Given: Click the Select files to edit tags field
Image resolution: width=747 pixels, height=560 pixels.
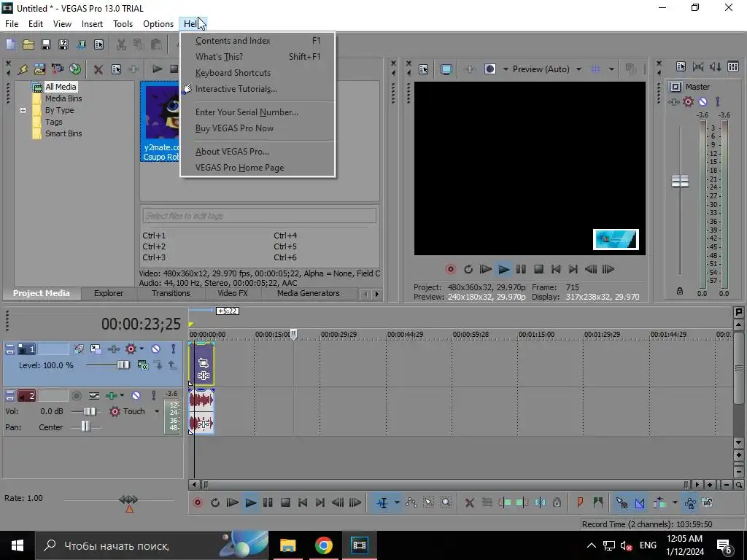Looking at the screenshot, I should pos(259,216).
